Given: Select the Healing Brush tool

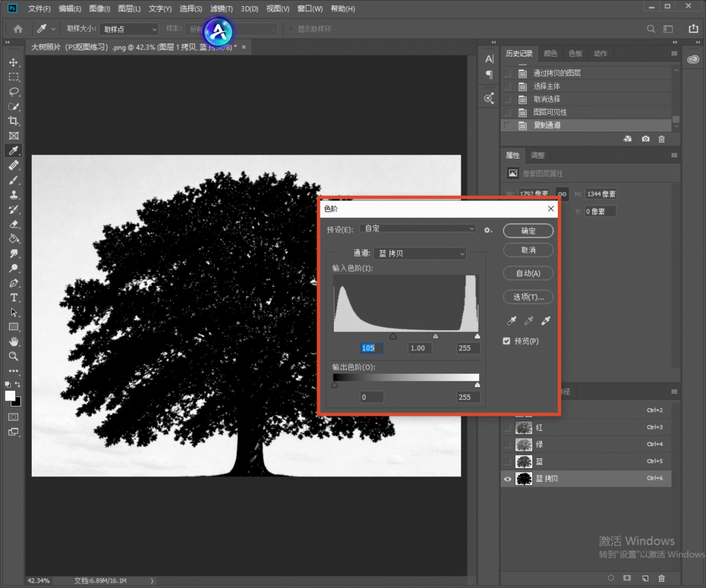Looking at the screenshot, I should pos(14,165).
